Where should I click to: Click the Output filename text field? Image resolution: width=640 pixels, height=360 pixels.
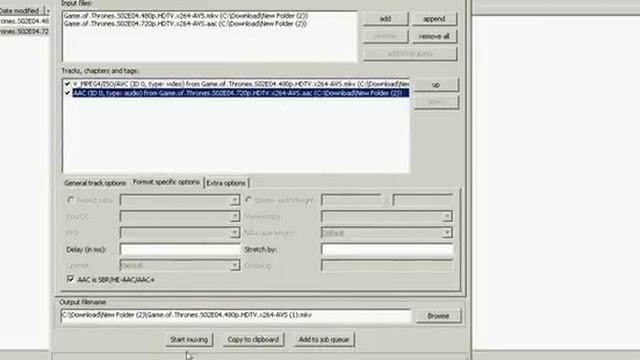(236, 316)
